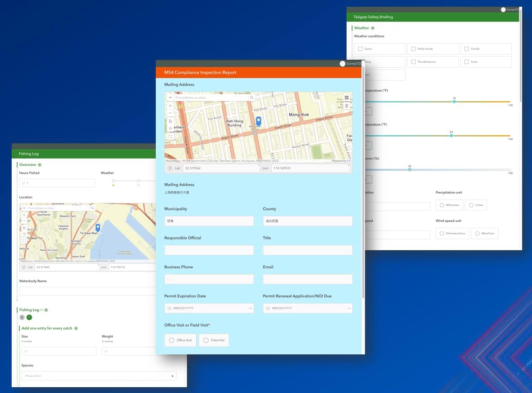The width and height of the screenshot is (532, 393).
Task: Reset MS4 map to home extent
Action: [170, 121]
